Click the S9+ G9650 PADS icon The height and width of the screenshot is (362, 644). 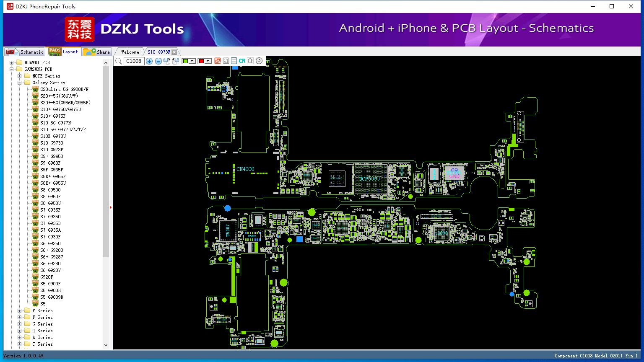click(x=35, y=156)
